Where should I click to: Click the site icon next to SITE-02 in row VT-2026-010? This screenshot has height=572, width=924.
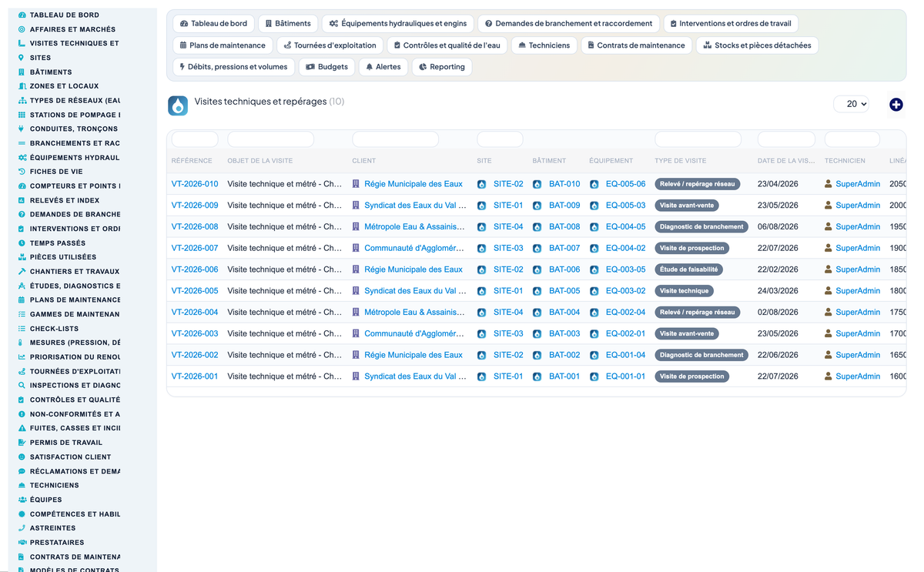point(481,184)
